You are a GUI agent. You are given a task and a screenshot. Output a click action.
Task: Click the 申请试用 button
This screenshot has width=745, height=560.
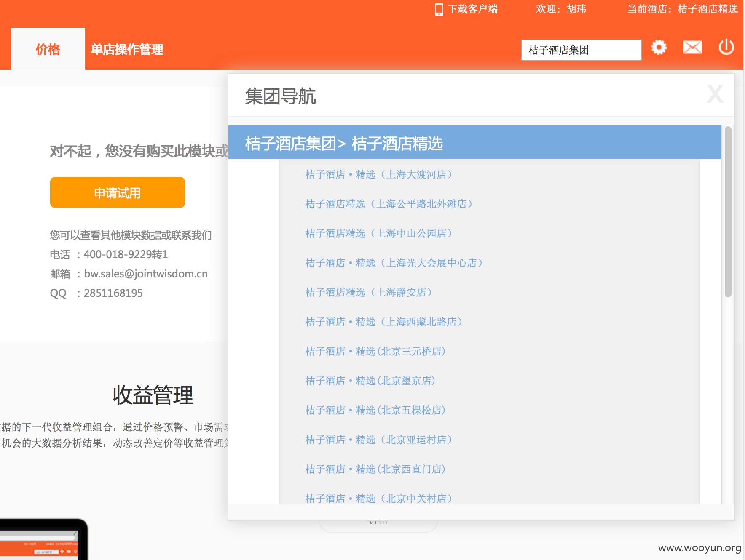tap(118, 192)
